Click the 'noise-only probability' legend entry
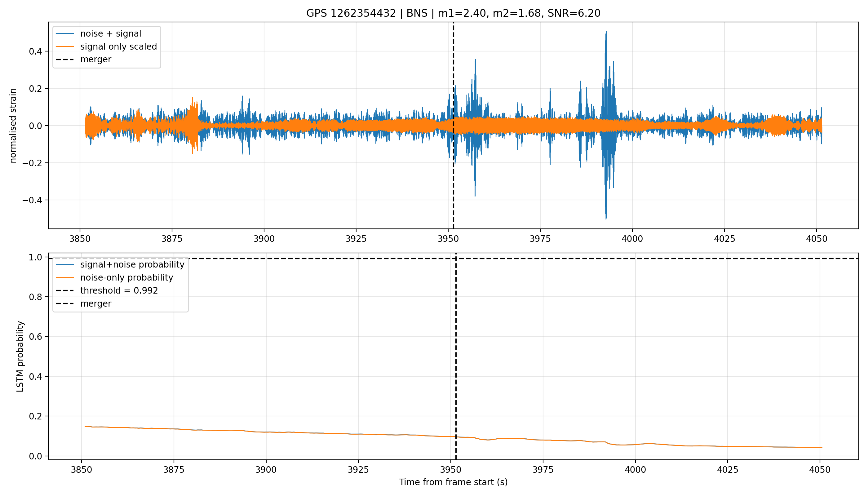Viewport: 868px width, 496px height. [114, 278]
